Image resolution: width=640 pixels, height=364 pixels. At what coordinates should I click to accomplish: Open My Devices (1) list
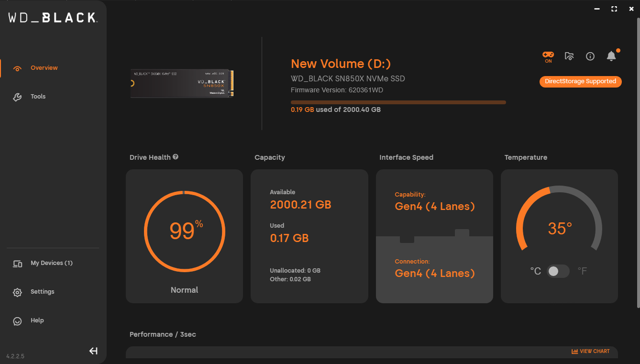coord(51,263)
